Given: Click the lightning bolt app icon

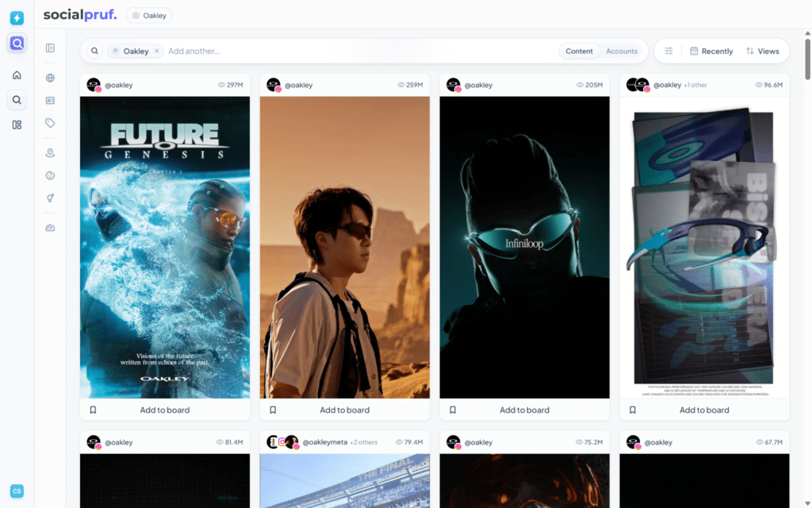Looking at the screenshot, I should click(x=17, y=18).
